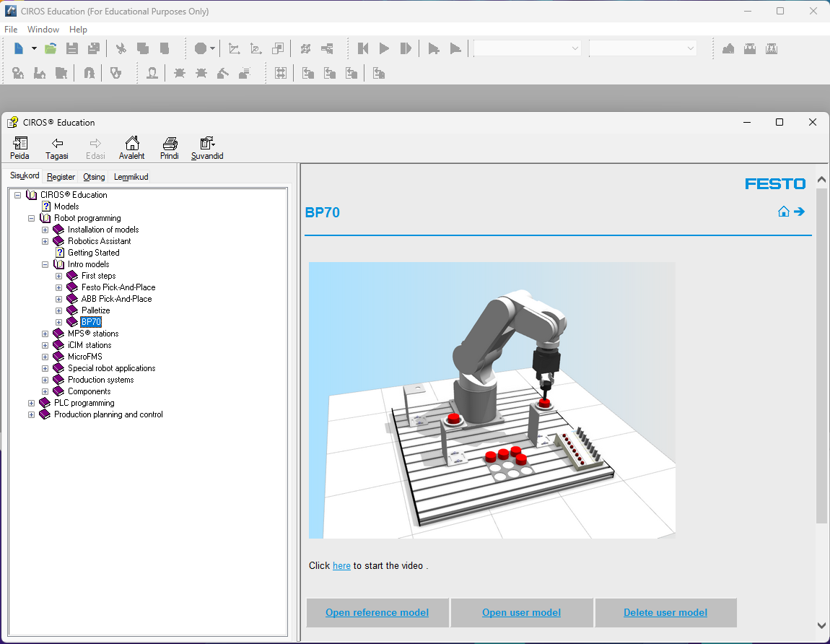
Task: Open the first empty combo box in toolbar
Action: (527, 48)
